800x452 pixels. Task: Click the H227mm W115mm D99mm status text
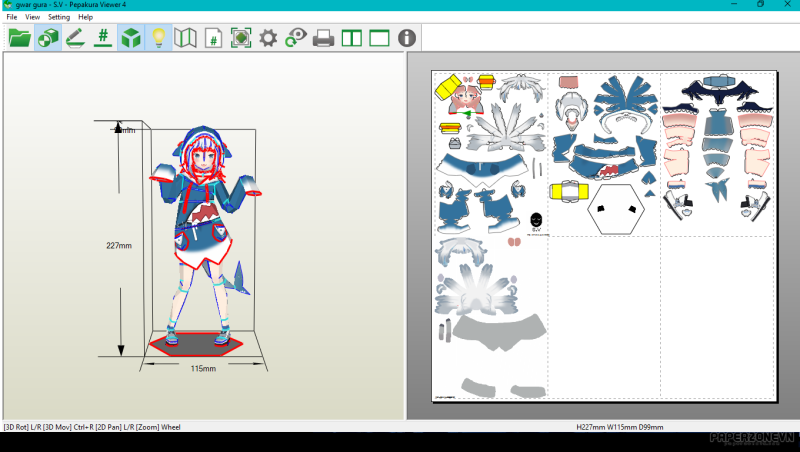[619, 427]
